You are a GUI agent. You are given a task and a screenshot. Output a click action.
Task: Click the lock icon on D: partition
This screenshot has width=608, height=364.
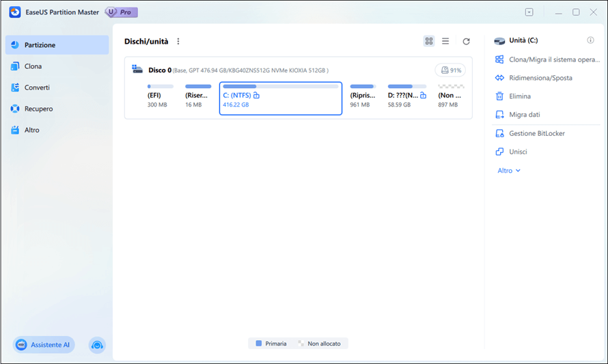(x=423, y=95)
